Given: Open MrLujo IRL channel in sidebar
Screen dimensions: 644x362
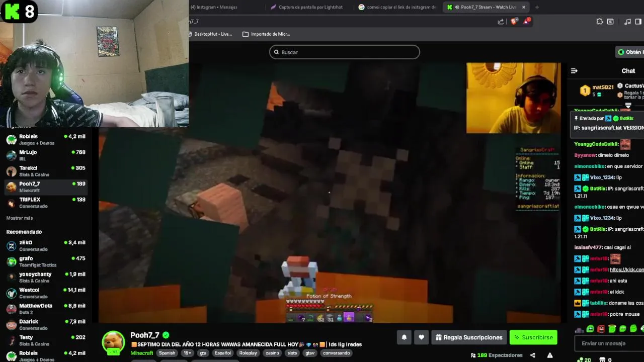Looking at the screenshot, I should pyautogui.click(x=46, y=155).
